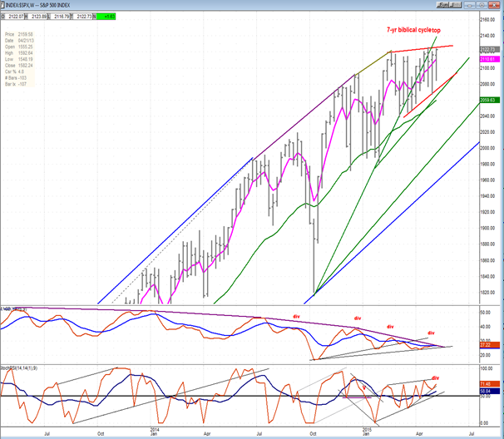504x439 pixels.
Task: Click the gray current price tag 2122.73 on axis
Action: click(490, 50)
